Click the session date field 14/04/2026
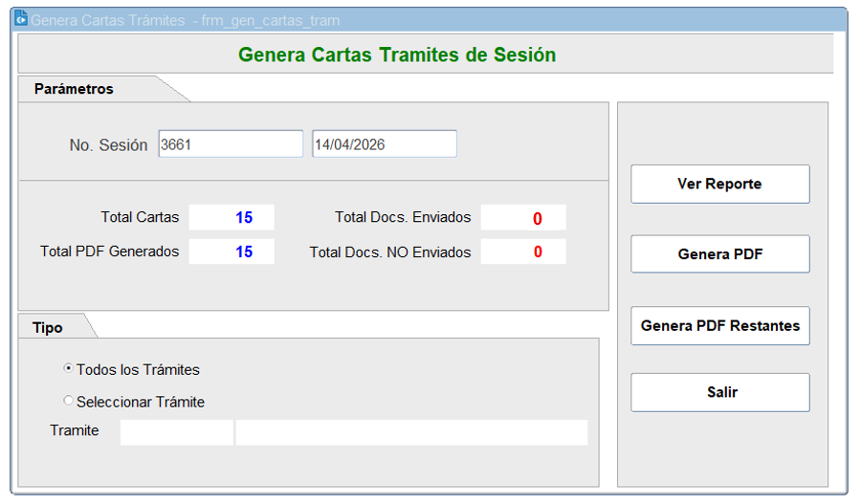This screenshot has width=861, height=504. pyautogui.click(x=384, y=144)
